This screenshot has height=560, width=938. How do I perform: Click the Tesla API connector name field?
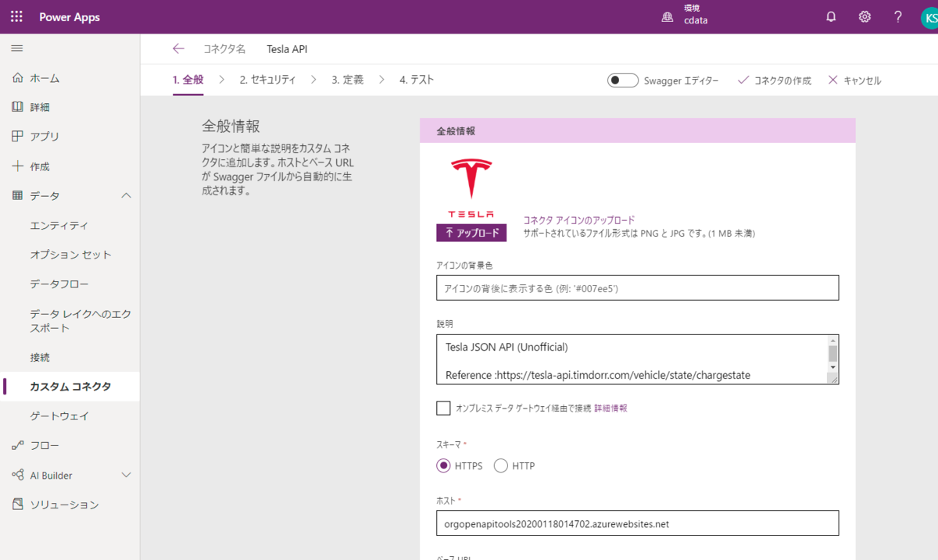pyautogui.click(x=287, y=48)
